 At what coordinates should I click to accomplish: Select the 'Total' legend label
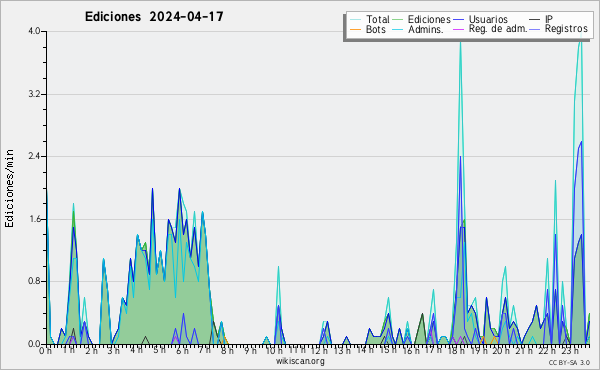tap(378, 19)
